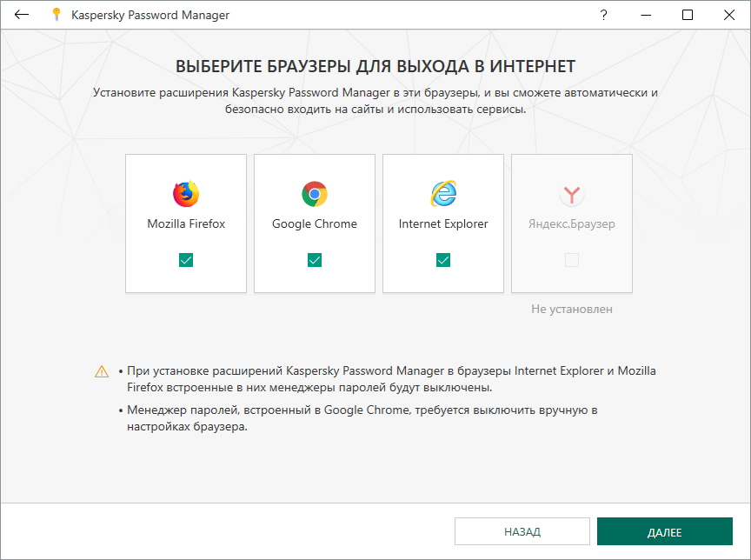Viewport: 751px width, 560px height.
Task: Minimize the Kaspersky Password Manager window
Action: pyautogui.click(x=646, y=15)
